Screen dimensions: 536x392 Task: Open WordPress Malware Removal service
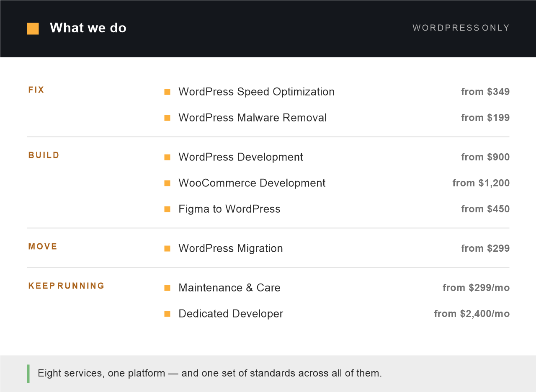coord(253,118)
